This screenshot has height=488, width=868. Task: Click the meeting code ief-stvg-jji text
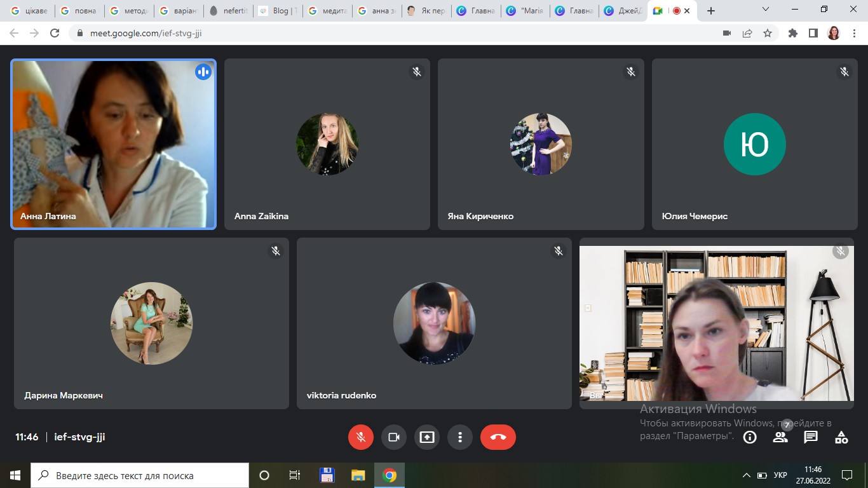[79, 437]
